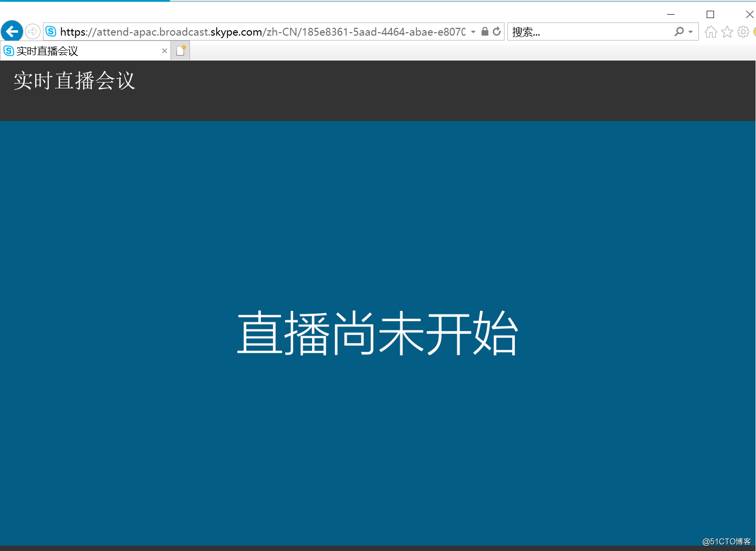Screen dimensions: 756x551
Task: Click the browser forward arrow button
Action: (32, 32)
